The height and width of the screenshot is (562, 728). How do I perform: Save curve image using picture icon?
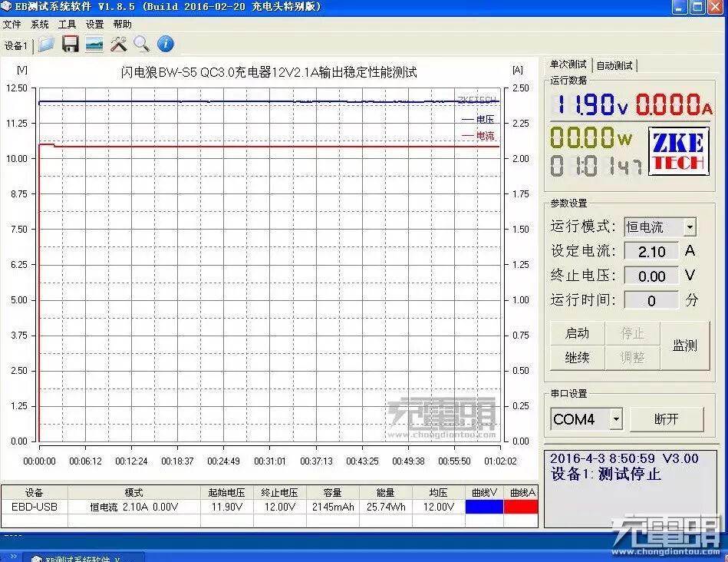point(94,45)
